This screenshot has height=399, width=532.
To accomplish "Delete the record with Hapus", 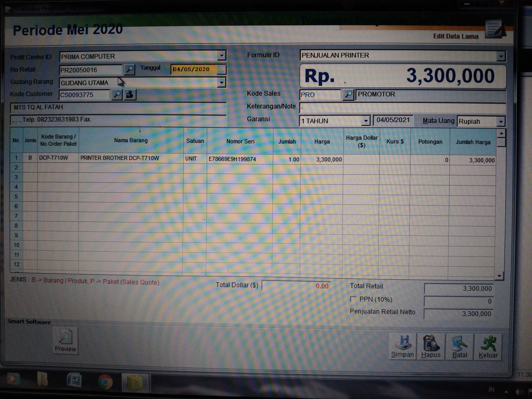I will coord(431,347).
